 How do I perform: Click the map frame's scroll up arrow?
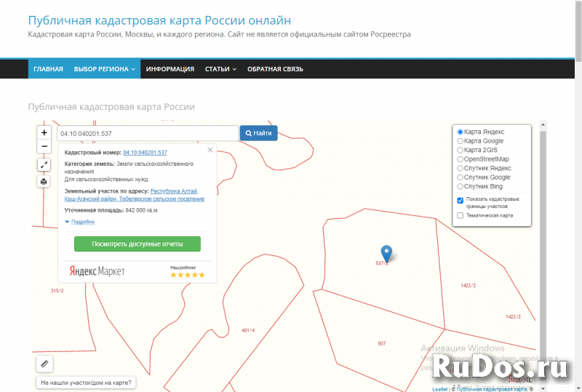coord(543,125)
